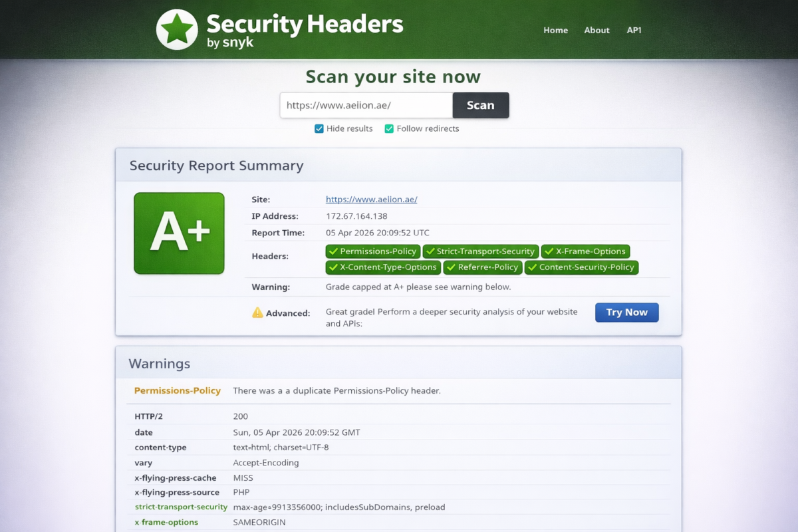
Task: Click the Grade capped at A+ warning text
Action: (x=418, y=287)
